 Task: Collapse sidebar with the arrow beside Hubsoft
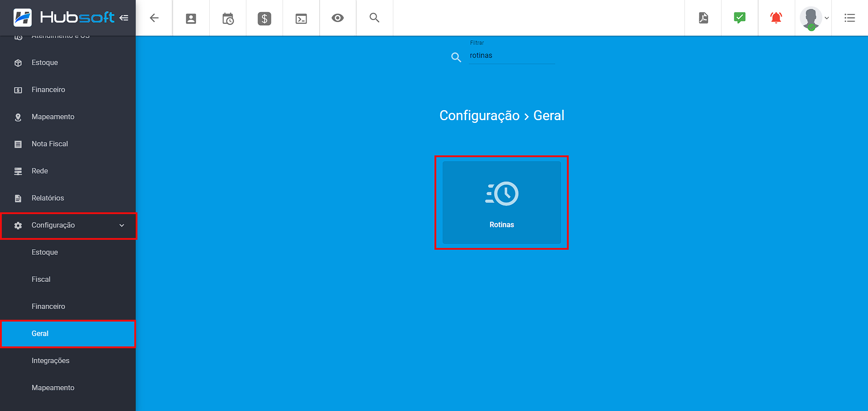[124, 18]
